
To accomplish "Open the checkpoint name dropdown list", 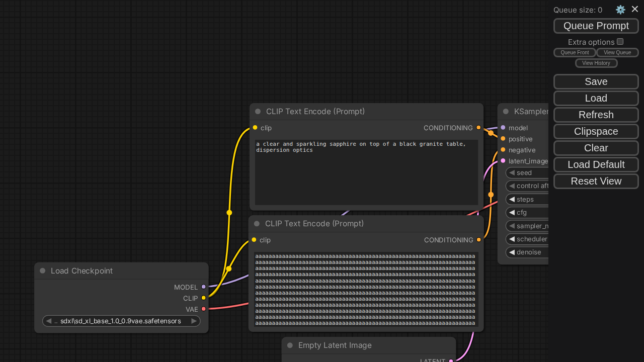I will 121,321.
